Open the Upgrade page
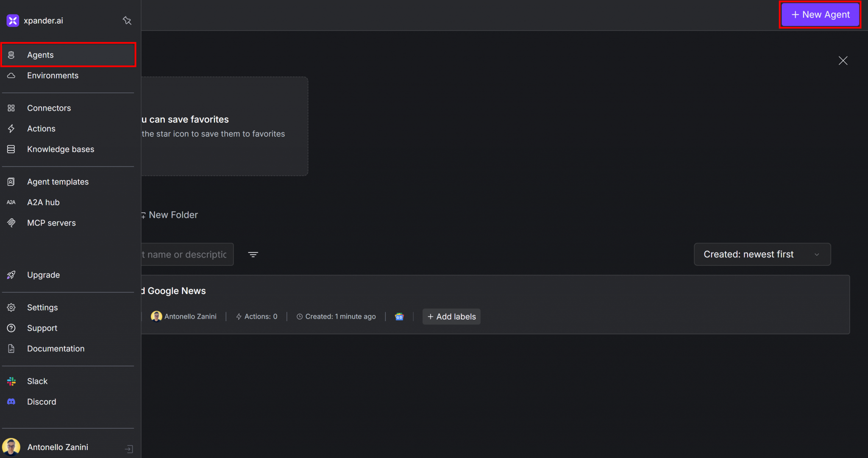 point(43,275)
